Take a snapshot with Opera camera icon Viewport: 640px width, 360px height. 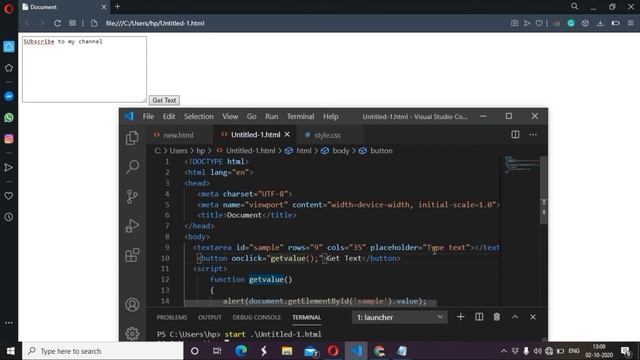tap(514, 23)
